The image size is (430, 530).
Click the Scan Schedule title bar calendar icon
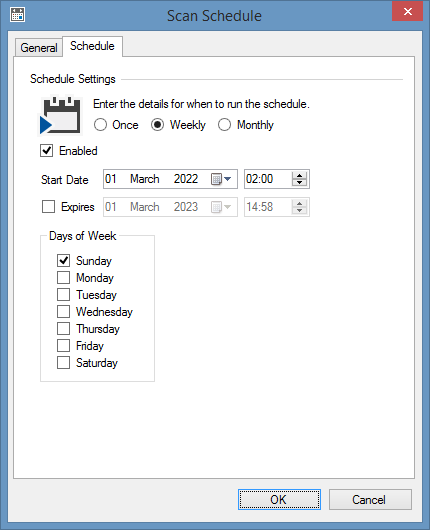coord(17,15)
